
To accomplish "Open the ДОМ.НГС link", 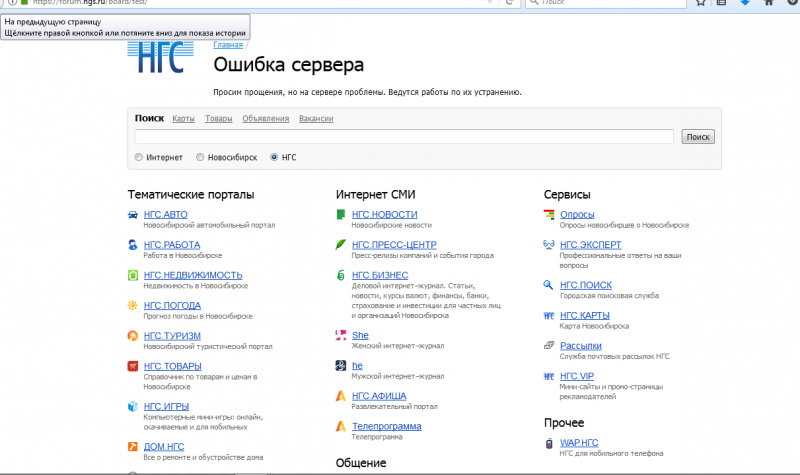I will click(x=164, y=447).
